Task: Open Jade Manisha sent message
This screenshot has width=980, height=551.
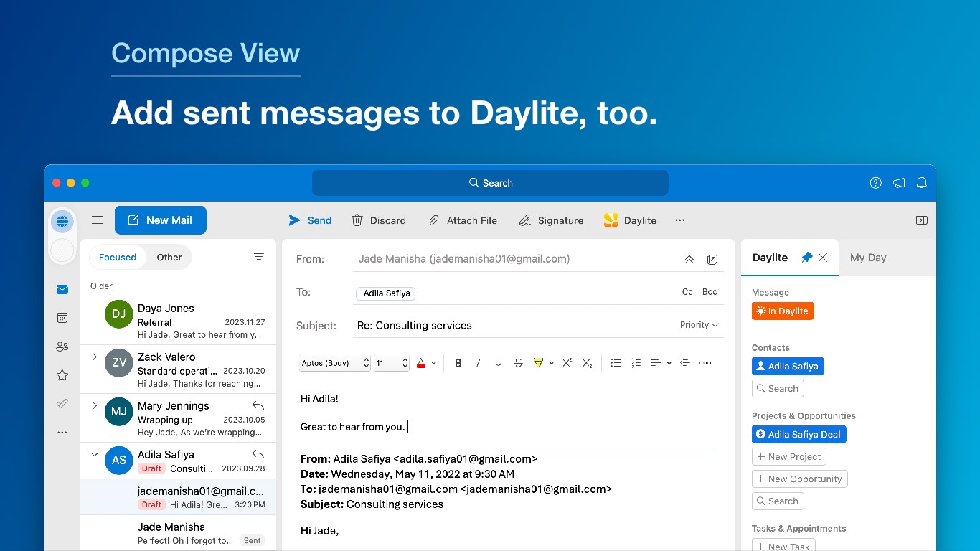Action: (178, 533)
